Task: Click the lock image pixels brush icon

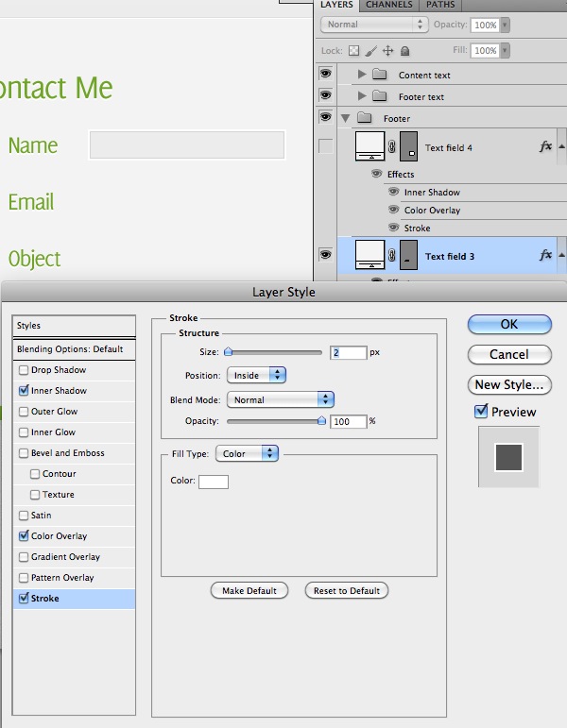Action: point(370,51)
